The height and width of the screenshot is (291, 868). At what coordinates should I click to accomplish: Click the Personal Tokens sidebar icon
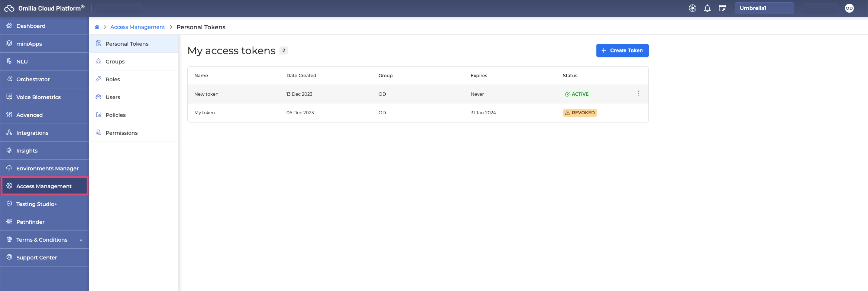point(98,43)
